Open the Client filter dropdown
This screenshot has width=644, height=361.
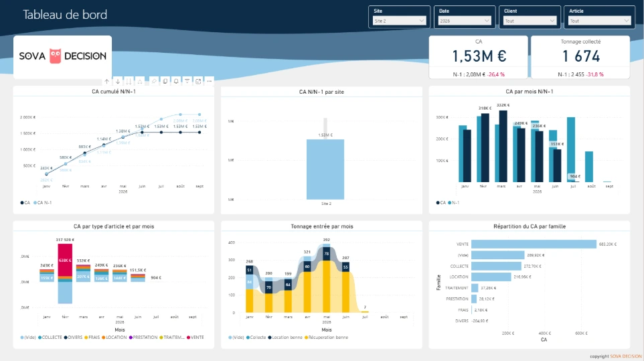(x=530, y=21)
